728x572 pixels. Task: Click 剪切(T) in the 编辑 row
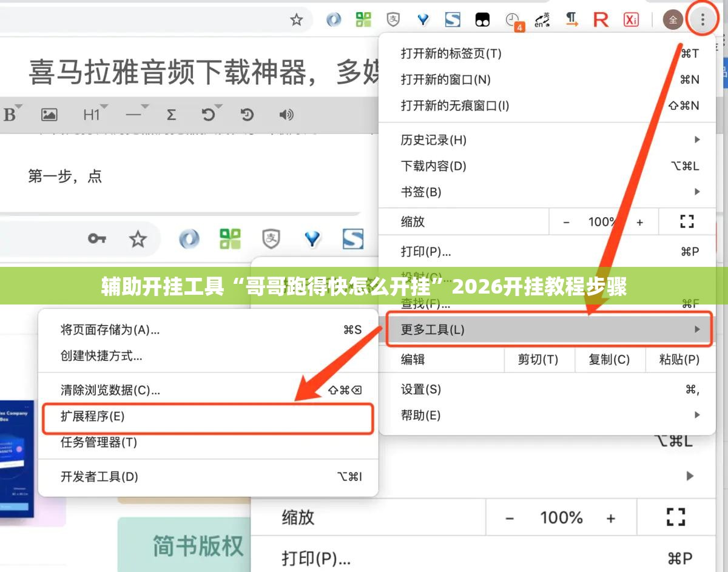pyautogui.click(x=538, y=360)
